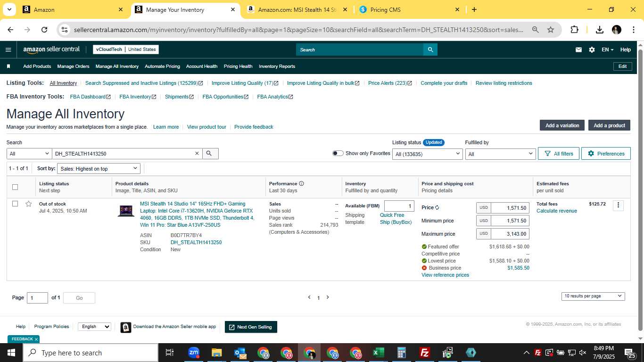Click Next Gen Selling button
644x362 pixels.
click(x=251, y=327)
